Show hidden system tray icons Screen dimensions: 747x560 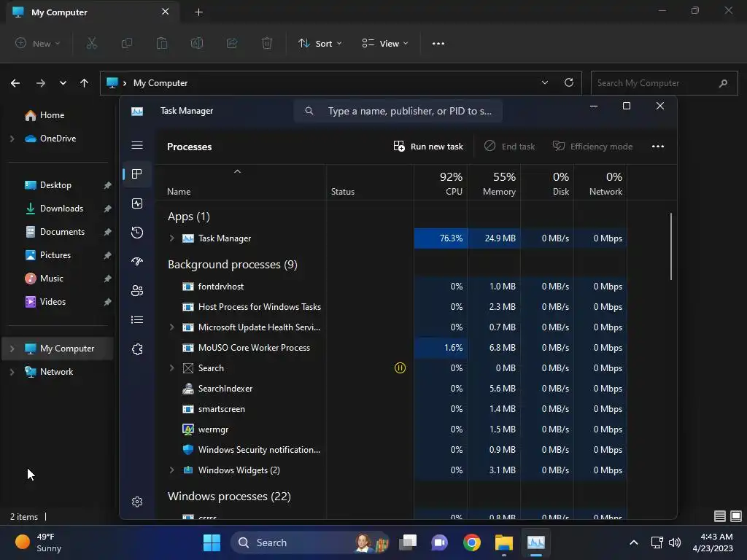[x=634, y=542]
